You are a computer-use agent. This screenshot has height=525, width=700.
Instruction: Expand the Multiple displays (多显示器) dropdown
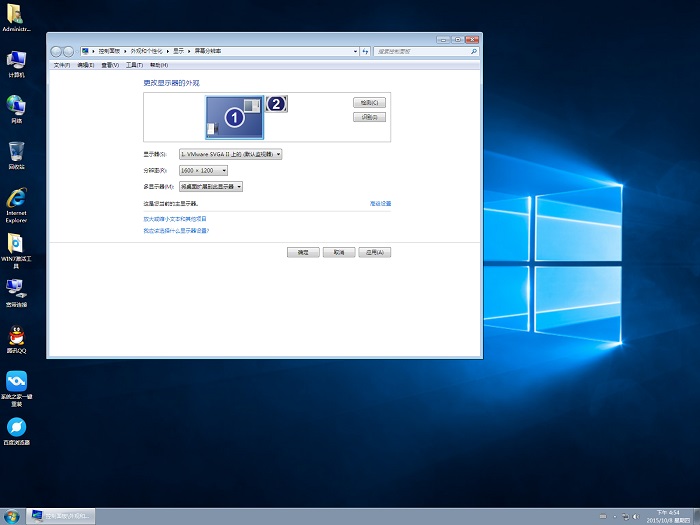pos(211,186)
